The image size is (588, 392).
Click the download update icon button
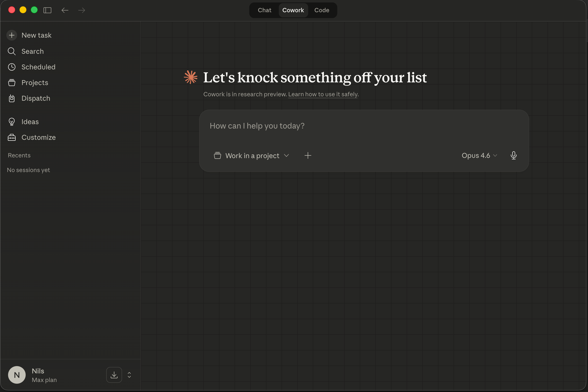[114, 375]
